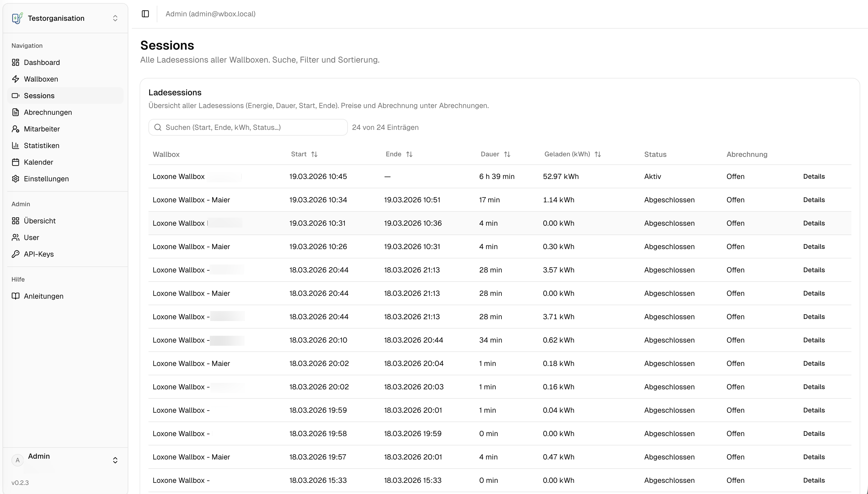This screenshot has width=868, height=494.
Task: Click the API-Keys key icon
Action: tap(16, 254)
